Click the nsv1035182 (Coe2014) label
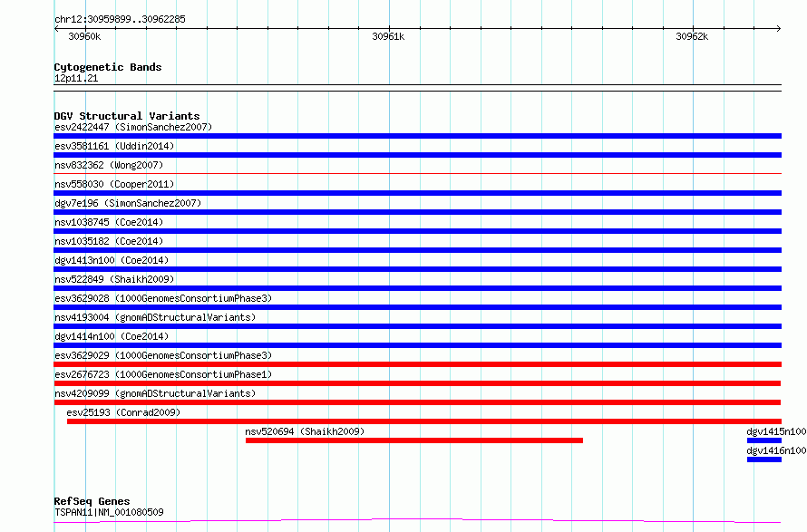The image size is (807, 532). (109, 241)
